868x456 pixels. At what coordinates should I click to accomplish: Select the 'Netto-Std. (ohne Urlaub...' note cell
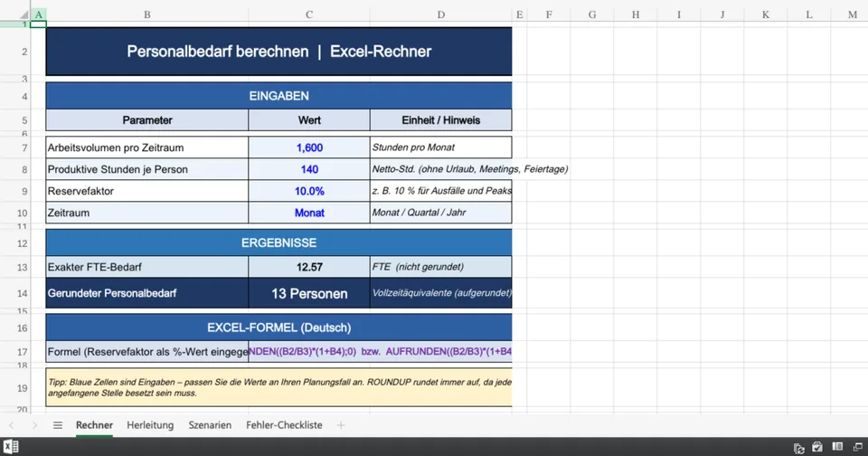(x=440, y=169)
